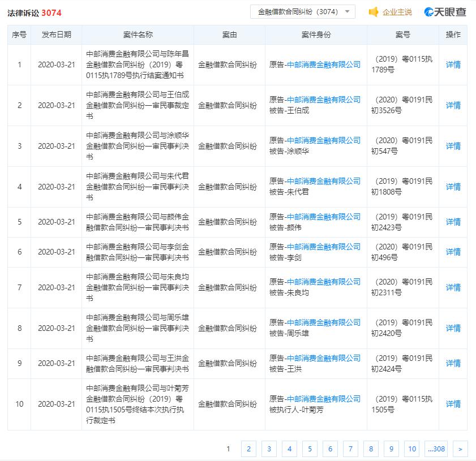Select defendant text 被告-朱代君
476x461 pixels.
pyautogui.click(x=289, y=192)
